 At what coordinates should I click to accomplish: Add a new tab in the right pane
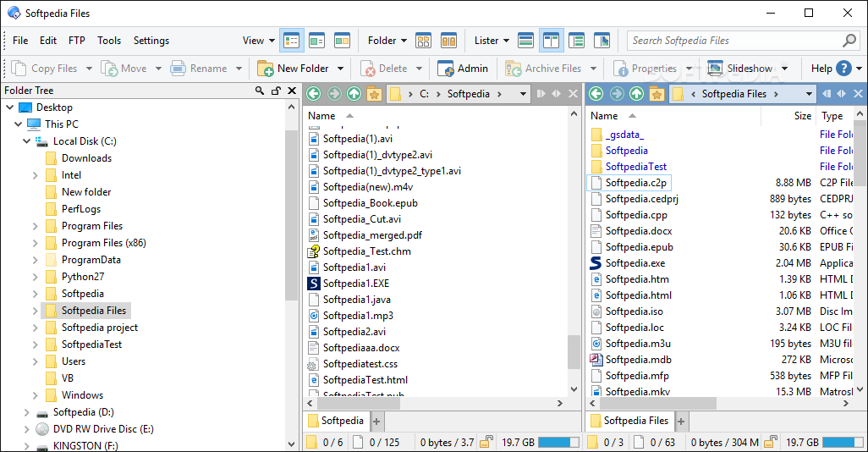pos(681,422)
